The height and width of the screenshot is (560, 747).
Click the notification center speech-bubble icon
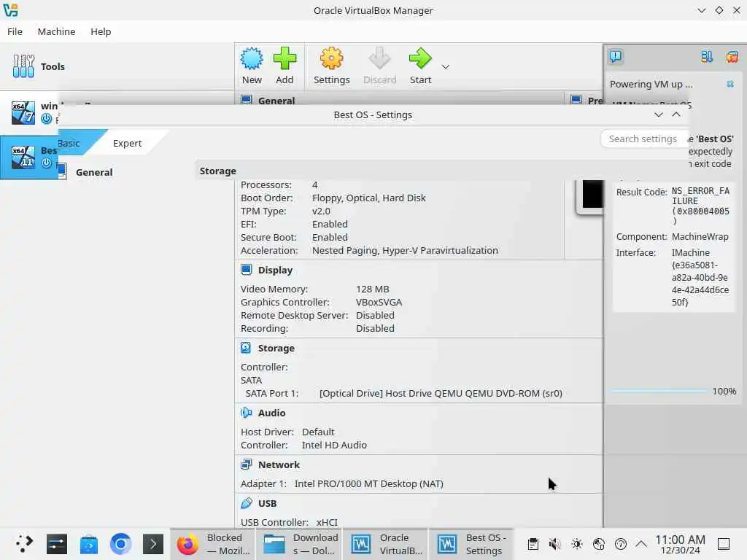click(x=616, y=57)
